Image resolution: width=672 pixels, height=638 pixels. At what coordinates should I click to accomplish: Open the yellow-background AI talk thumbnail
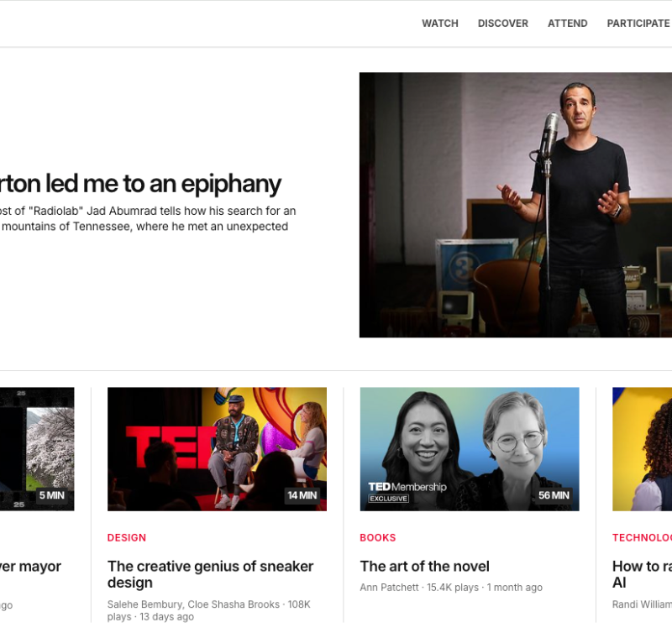[642, 449]
